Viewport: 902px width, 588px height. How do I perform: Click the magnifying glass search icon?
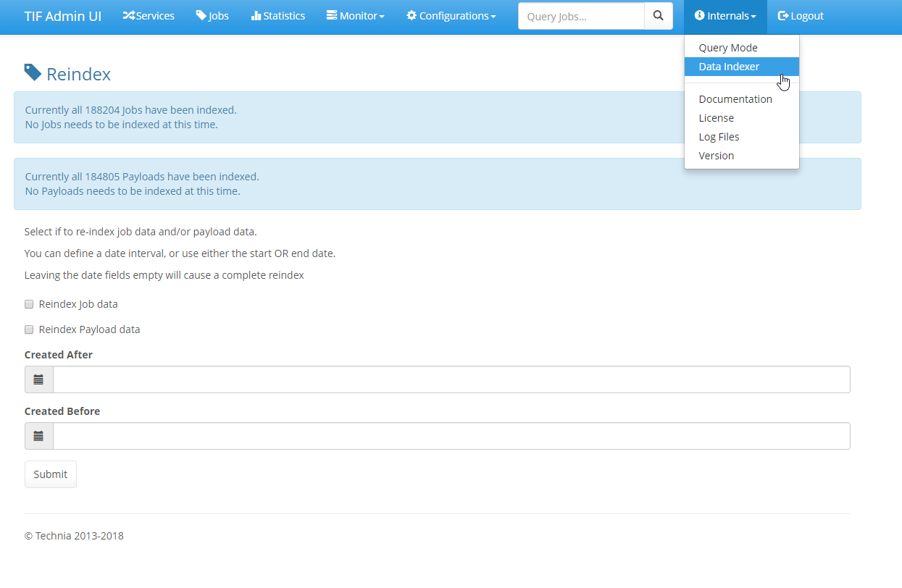(658, 16)
